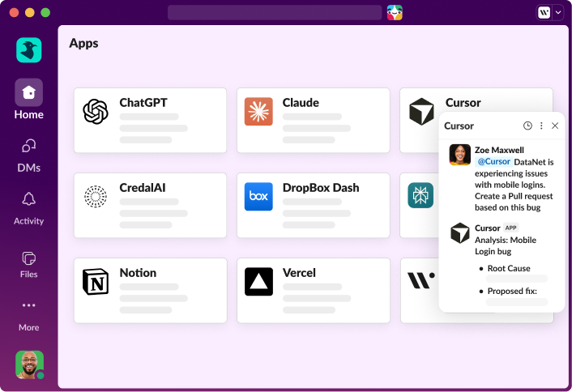The height and width of the screenshot is (392, 572).
Task: Click the history clock icon in Cursor panel
Action: tap(527, 126)
